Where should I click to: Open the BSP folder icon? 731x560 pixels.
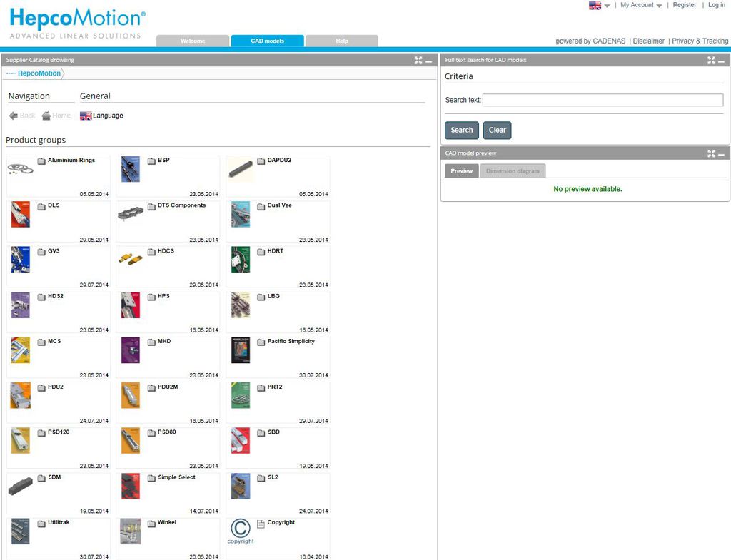pos(151,161)
